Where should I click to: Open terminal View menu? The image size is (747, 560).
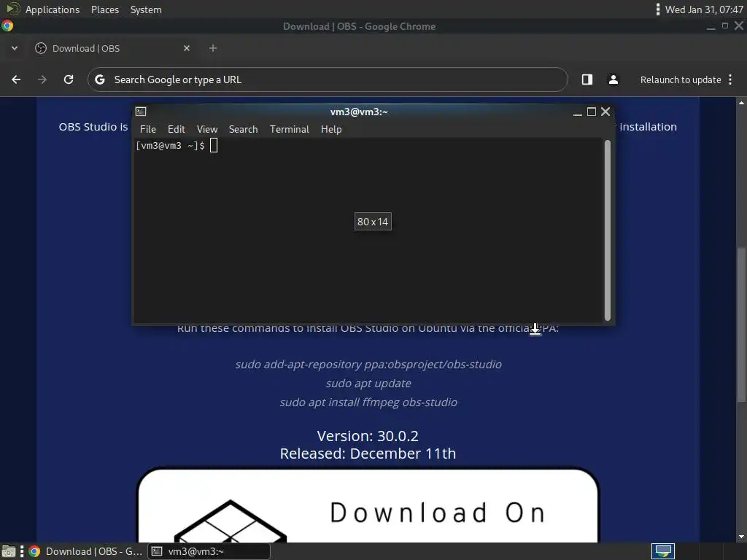click(x=207, y=129)
